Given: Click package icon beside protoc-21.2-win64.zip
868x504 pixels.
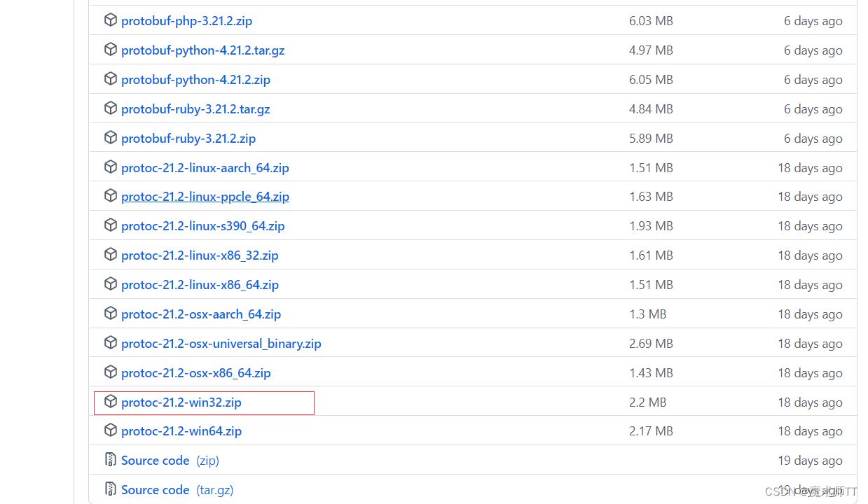Looking at the screenshot, I should click(x=110, y=430).
